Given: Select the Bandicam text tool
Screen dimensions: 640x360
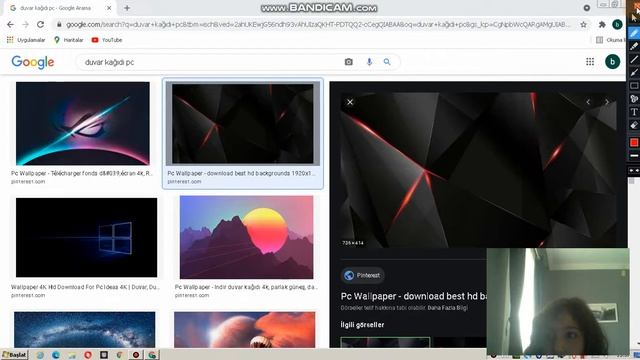Looking at the screenshot, I should coord(634,112).
